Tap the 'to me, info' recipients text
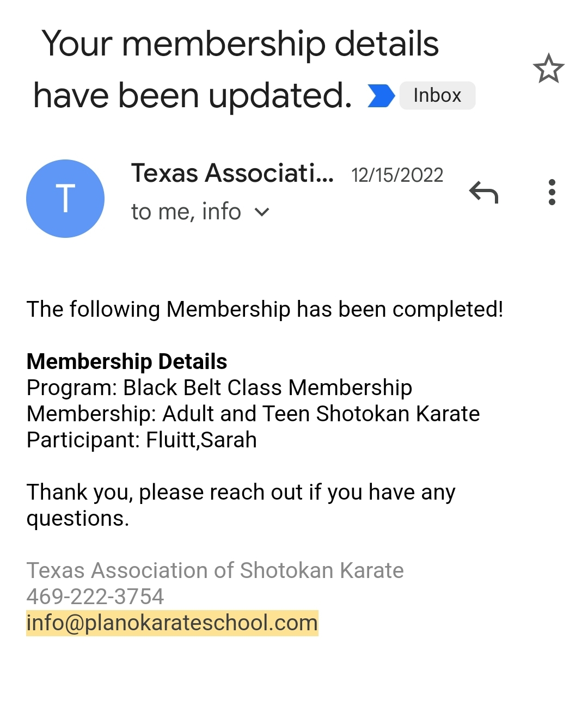Viewport: 588px width, 707px height. (x=186, y=212)
